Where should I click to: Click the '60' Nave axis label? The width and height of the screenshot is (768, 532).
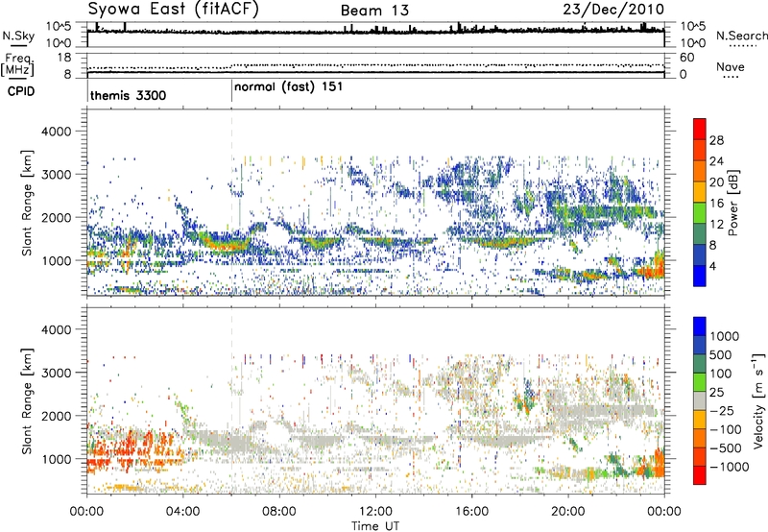(x=686, y=58)
